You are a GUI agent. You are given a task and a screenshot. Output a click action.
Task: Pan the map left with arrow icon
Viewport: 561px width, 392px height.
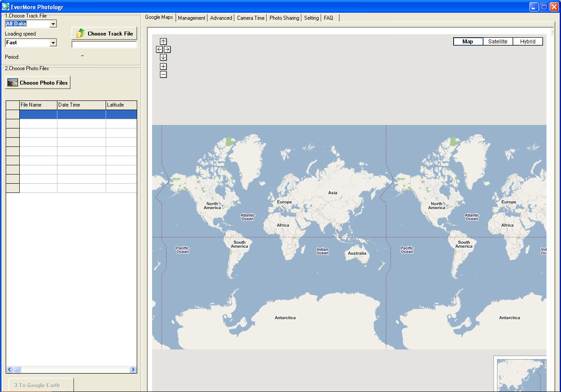click(x=159, y=50)
